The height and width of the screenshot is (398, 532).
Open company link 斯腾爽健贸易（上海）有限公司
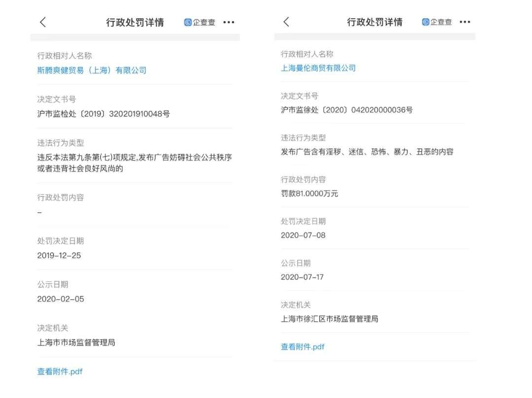click(92, 70)
